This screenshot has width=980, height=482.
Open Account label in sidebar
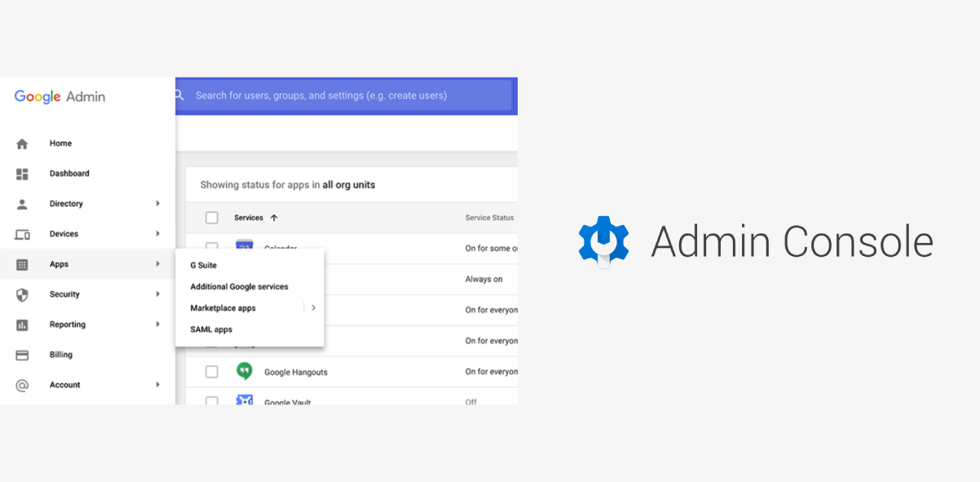click(x=65, y=385)
